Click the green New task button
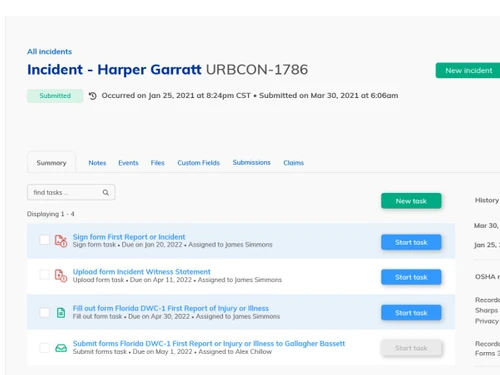500x375 pixels. point(411,201)
